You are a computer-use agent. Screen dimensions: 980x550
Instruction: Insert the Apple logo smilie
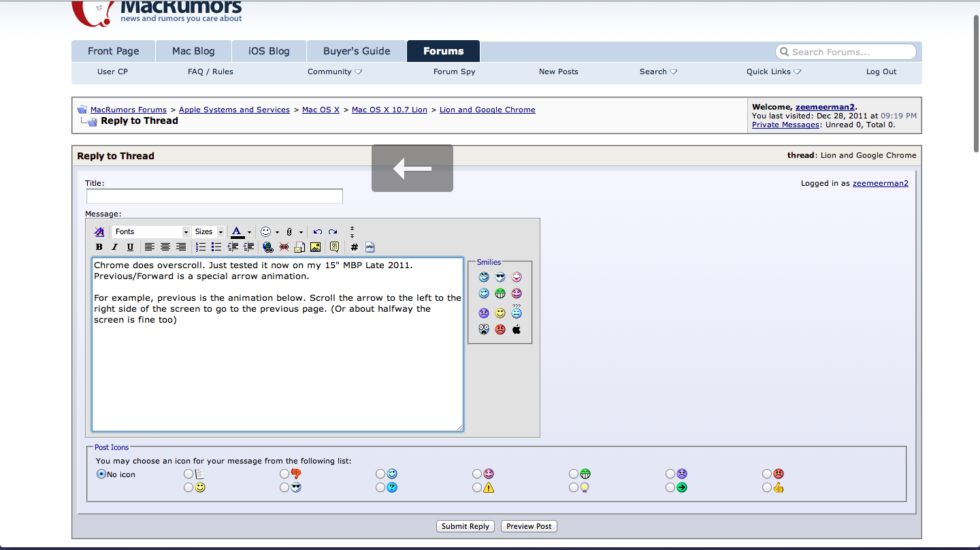coord(517,329)
